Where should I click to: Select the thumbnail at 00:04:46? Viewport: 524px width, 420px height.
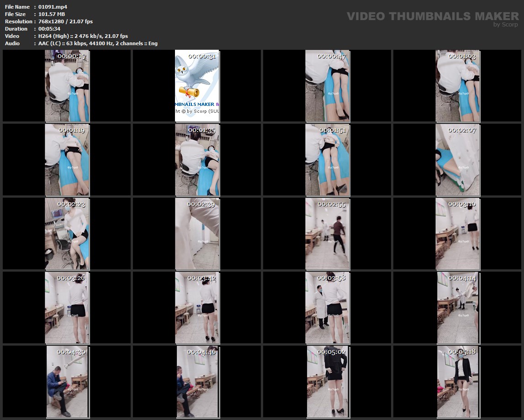coord(197,382)
